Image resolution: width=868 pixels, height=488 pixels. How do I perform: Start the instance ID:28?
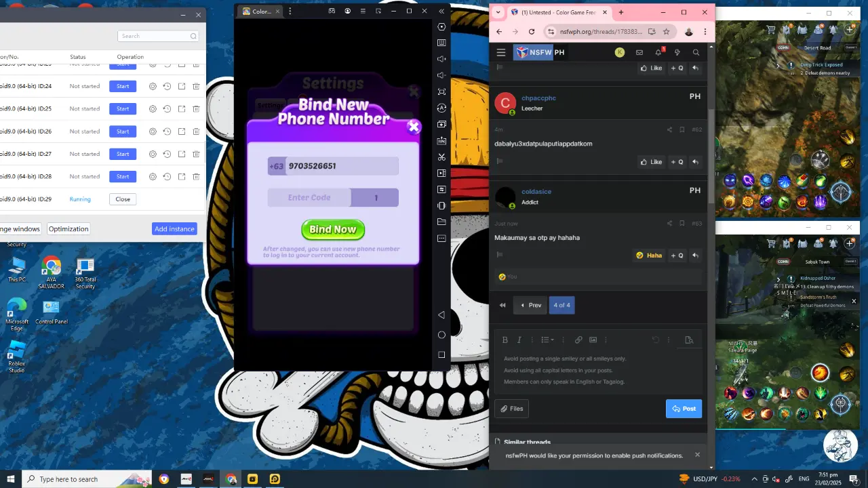point(123,176)
